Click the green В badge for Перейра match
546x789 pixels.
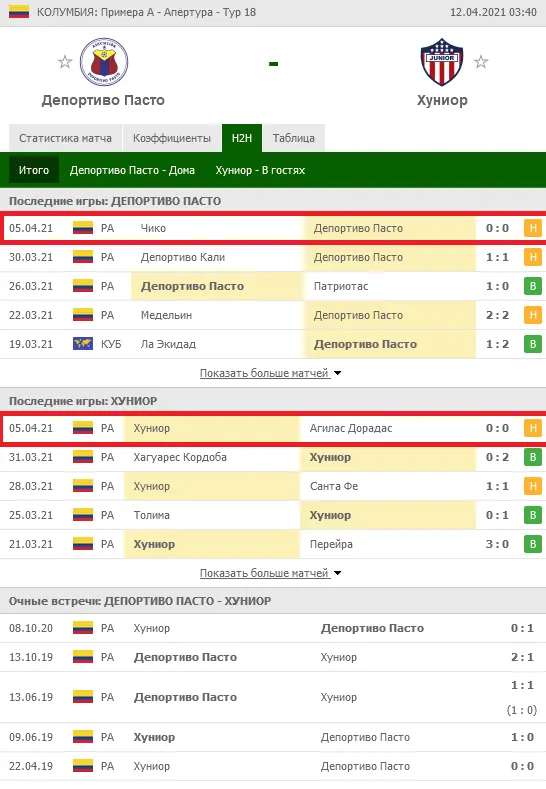click(x=533, y=544)
